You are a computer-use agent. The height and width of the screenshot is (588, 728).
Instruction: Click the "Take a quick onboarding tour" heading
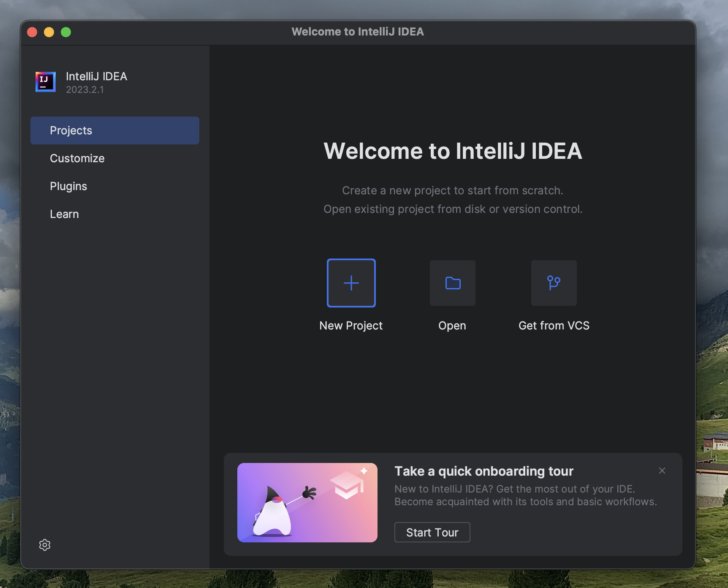(484, 471)
